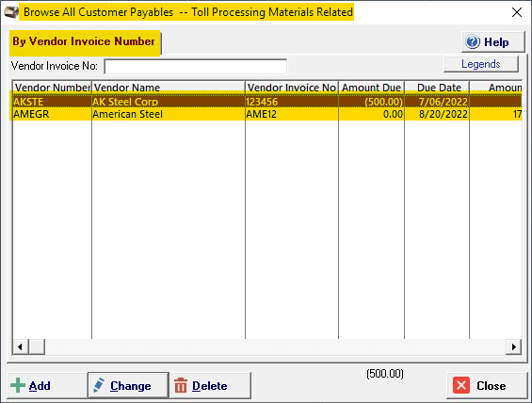Image resolution: width=532 pixels, height=403 pixels.
Task: Select the American Steel row
Action: pyautogui.click(x=267, y=114)
